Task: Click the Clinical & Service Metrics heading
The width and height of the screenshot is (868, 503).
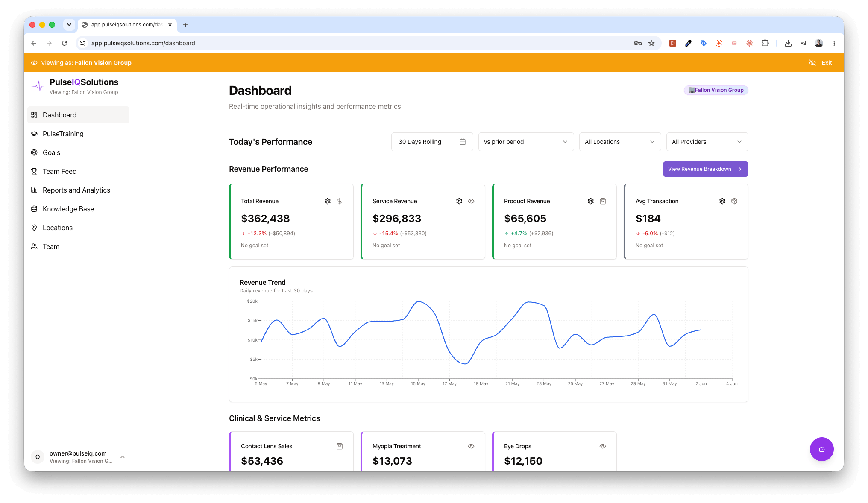Action: [x=274, y=418]
